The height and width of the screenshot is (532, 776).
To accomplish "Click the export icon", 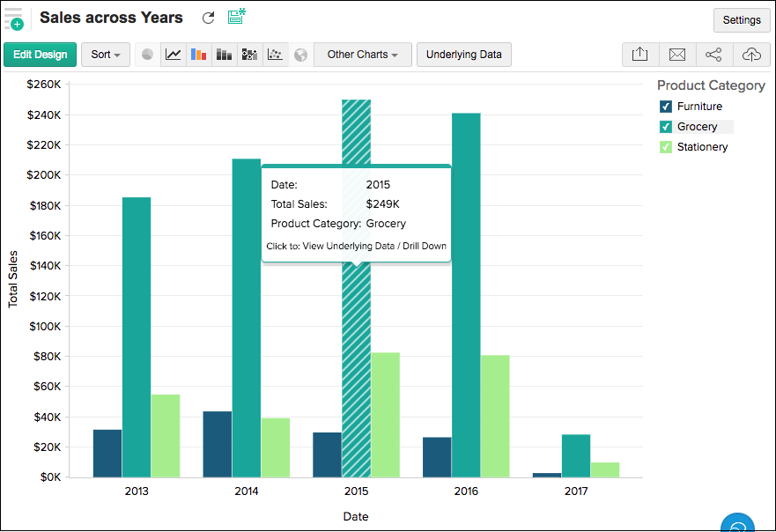I will coord(640,55).
